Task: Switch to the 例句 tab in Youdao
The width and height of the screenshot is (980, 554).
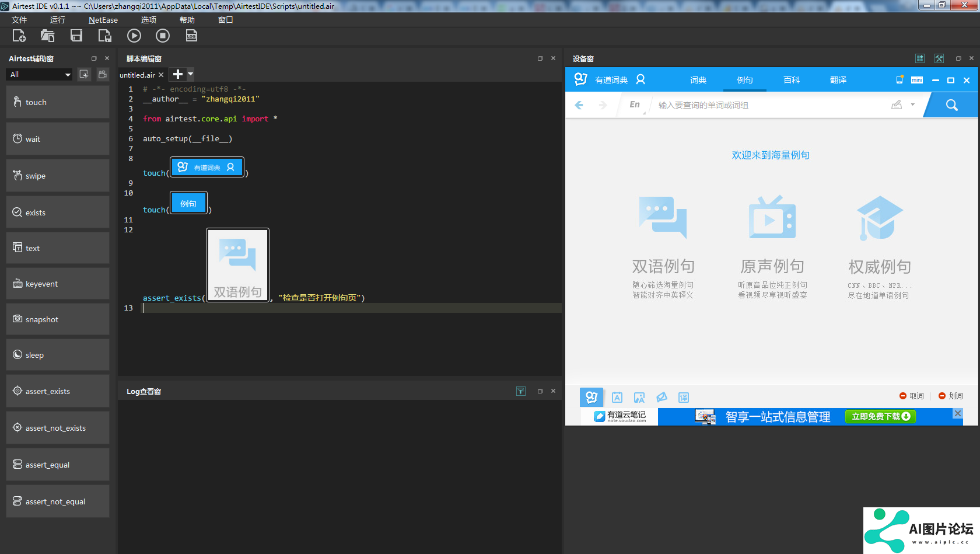Action: [x=745, y=80]
